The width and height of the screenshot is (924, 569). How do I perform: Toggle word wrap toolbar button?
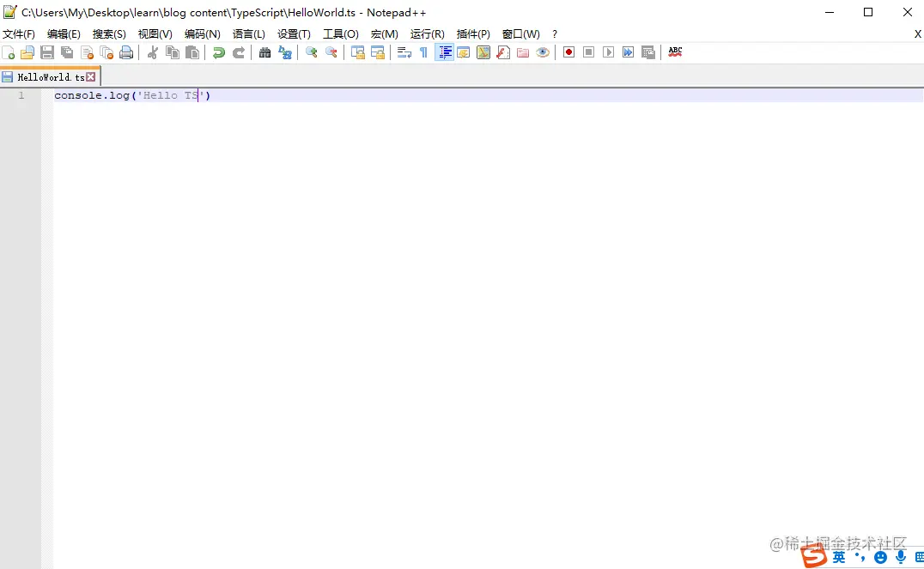(404, 52)
